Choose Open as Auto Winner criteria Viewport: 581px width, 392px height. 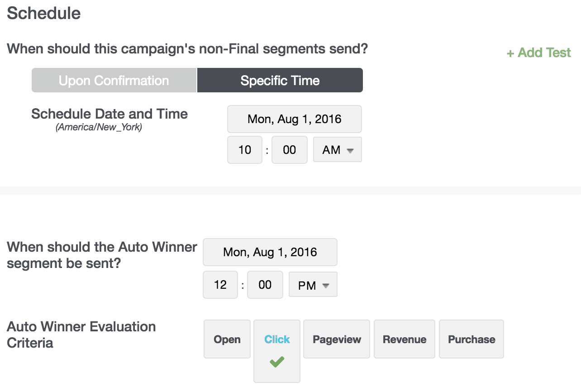227,339
